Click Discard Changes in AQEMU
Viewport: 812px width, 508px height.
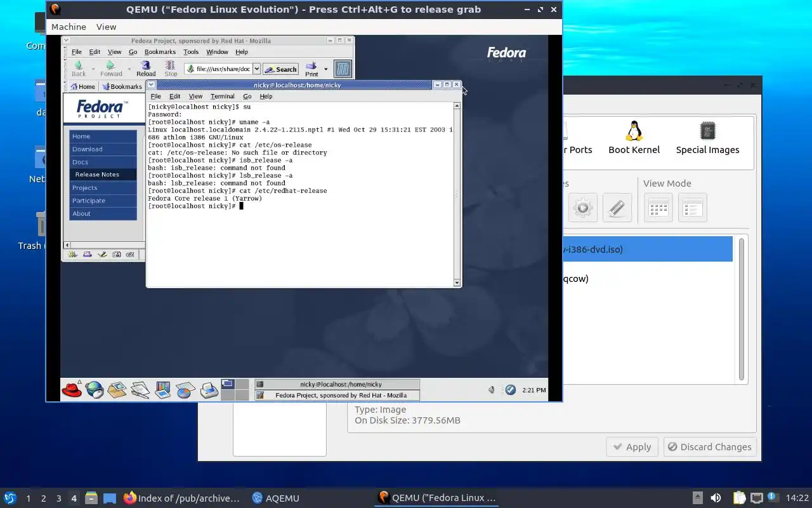[x=710, y=447]
